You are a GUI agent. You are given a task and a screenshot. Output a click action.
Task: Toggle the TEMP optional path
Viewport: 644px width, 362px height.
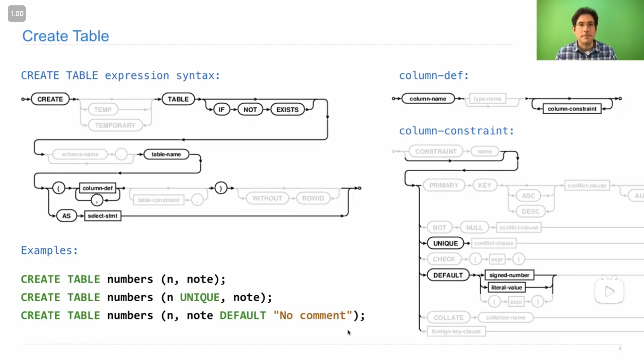pos(103,110)
